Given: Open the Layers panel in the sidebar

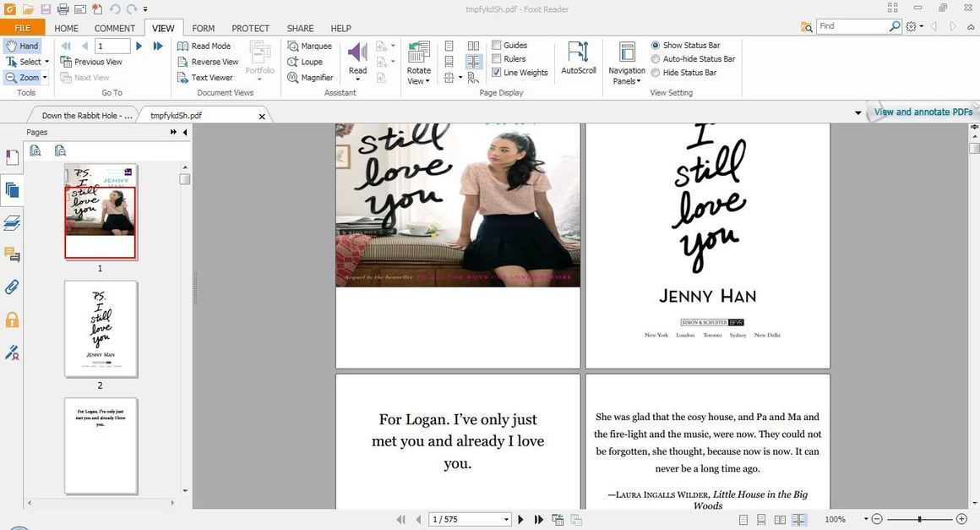Looking at the screenshot, I should point(12,221).
